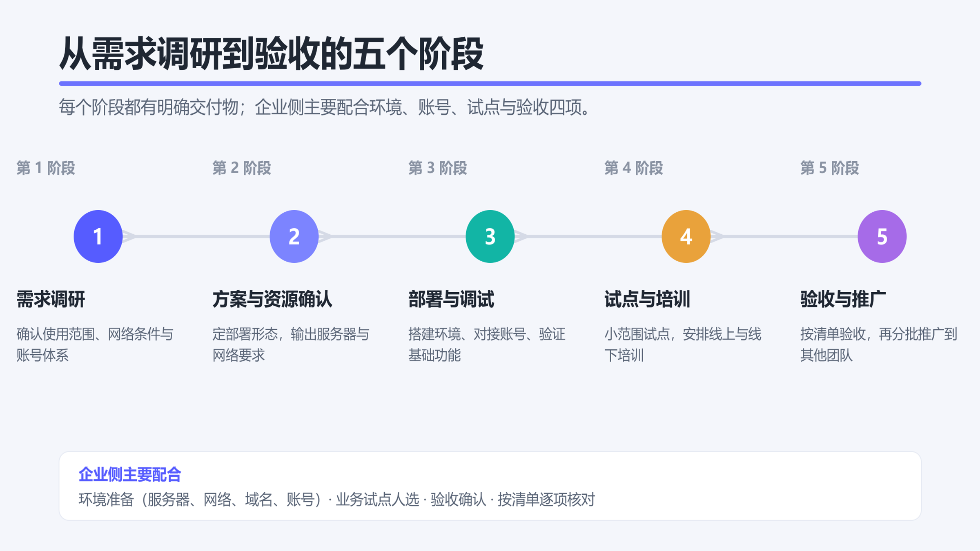Select the subtitle starting 每个阶段都有明确交付物

tap(325, 107)
